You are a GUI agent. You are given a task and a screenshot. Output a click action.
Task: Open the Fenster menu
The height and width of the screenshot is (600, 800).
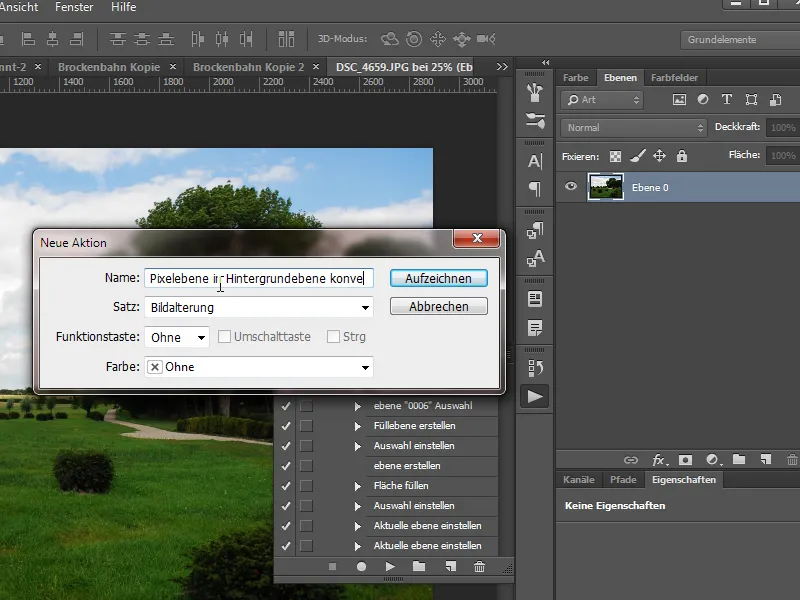[x=74, y=7]
